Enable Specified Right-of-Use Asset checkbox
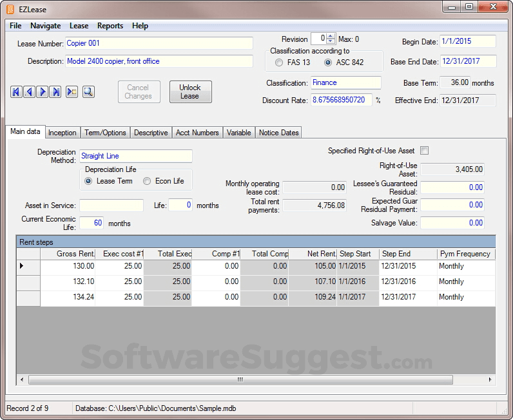This screenshot has width=513, height=420. [424, 151]
